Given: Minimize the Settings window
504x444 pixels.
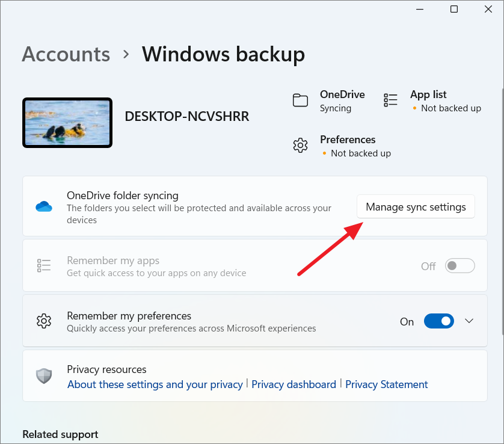Looking at the screenshot, I should tap(419, 9).
